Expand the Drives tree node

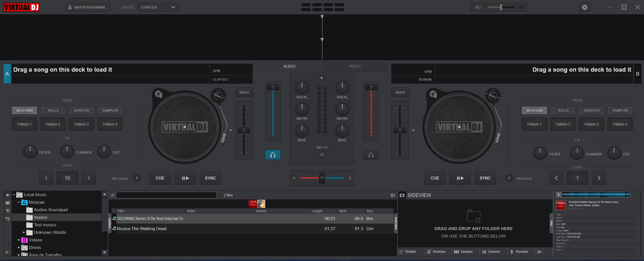19,247
